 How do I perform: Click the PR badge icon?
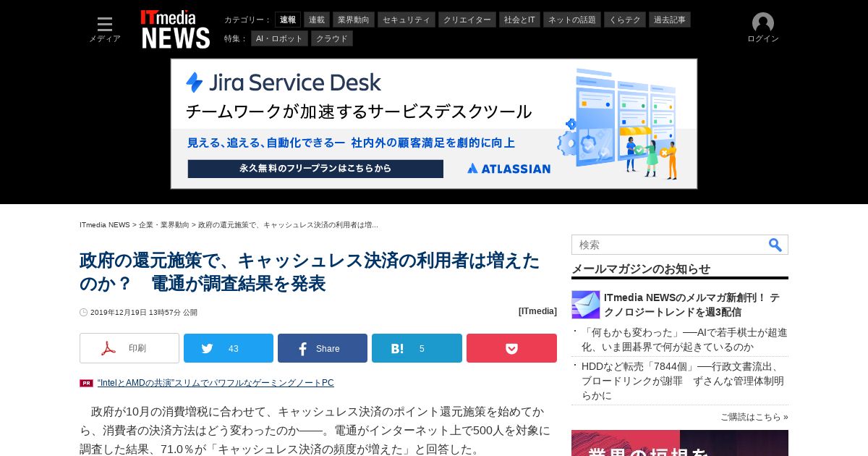coord(86,383)
